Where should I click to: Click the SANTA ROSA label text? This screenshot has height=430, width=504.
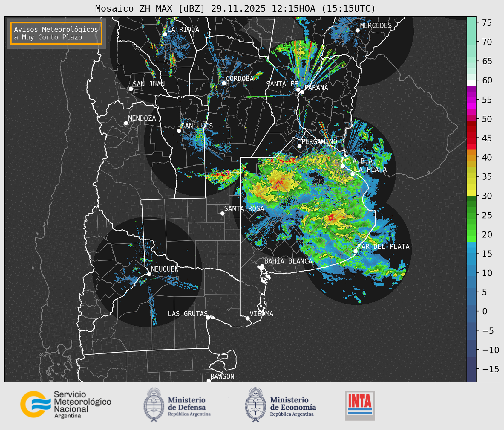(x=244, y=208)
